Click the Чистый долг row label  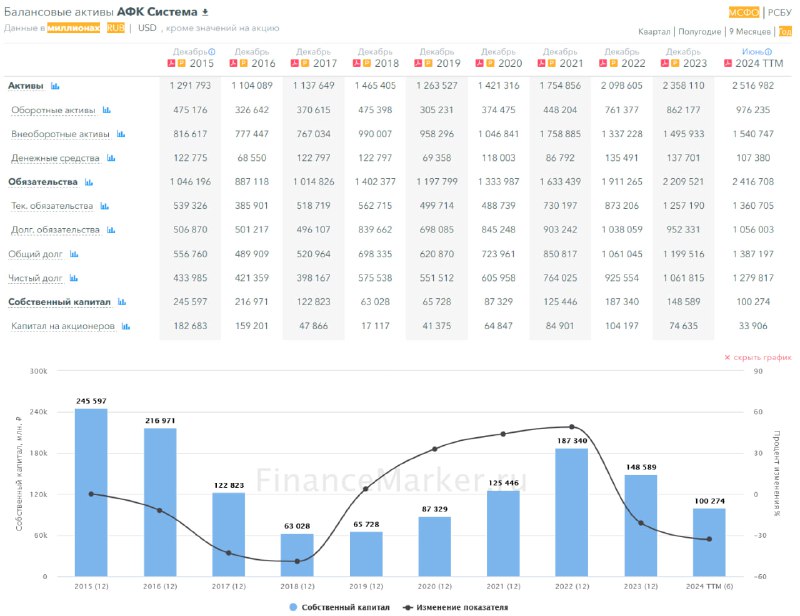pos(35,278)
